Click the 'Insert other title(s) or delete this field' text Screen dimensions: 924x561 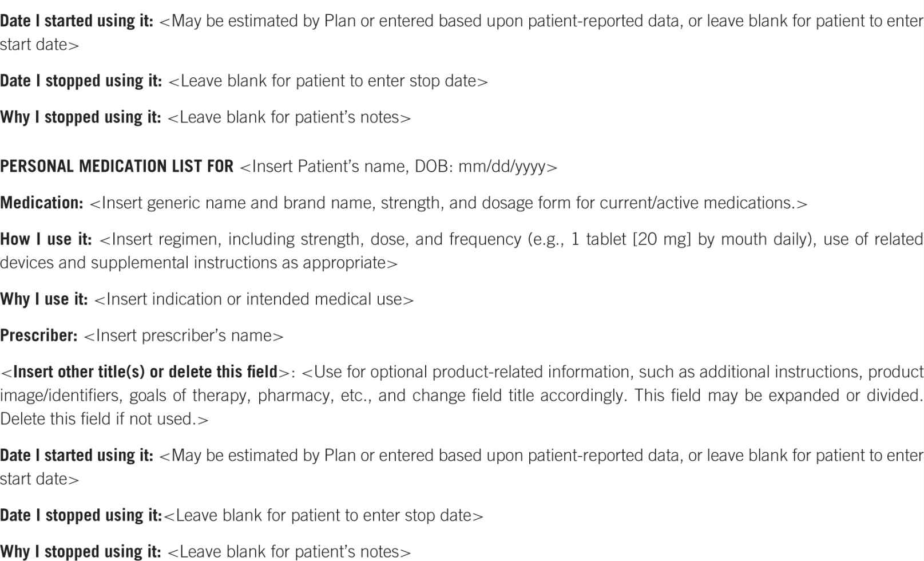(145, 372)
